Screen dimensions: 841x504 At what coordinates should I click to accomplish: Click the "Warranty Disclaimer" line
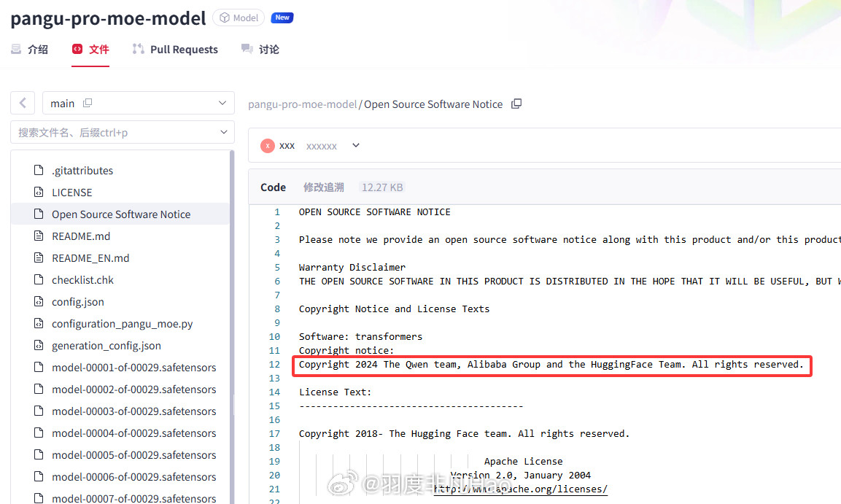pyautogui.click(x=352, y=267)
